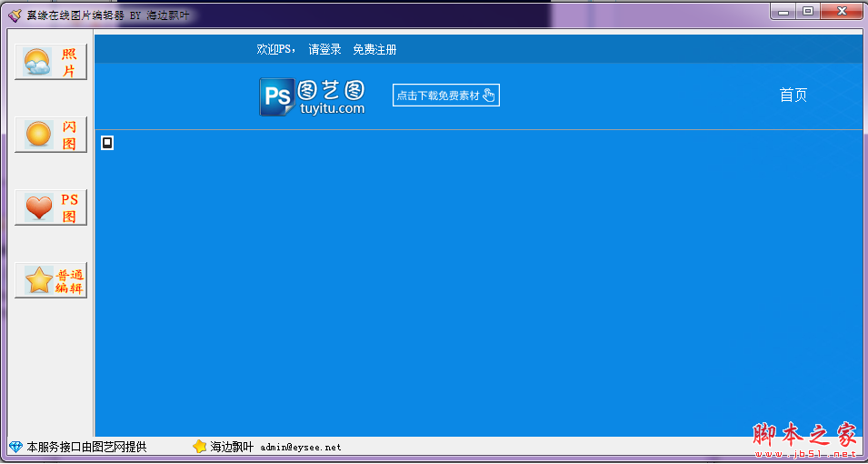Screen dimensions: 868x464
Task: Minimize the editor window
Action: 783,11
